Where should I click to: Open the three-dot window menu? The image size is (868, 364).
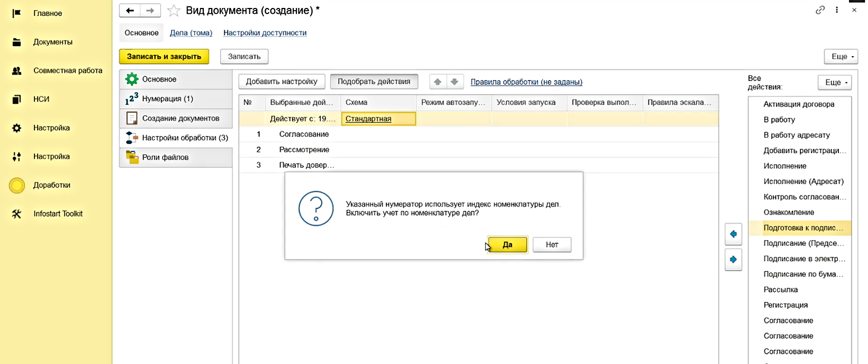pyautogui.click(x=837, y=10)
